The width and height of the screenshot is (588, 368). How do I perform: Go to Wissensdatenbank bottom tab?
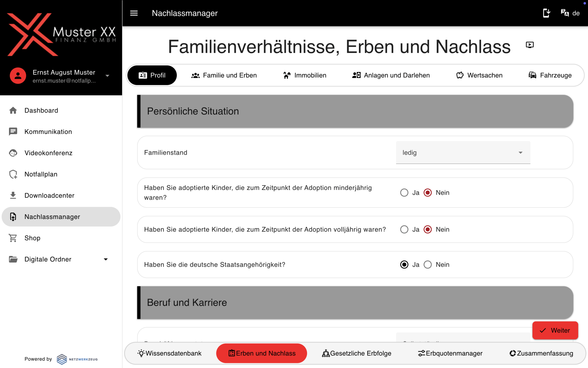[169, 354]
